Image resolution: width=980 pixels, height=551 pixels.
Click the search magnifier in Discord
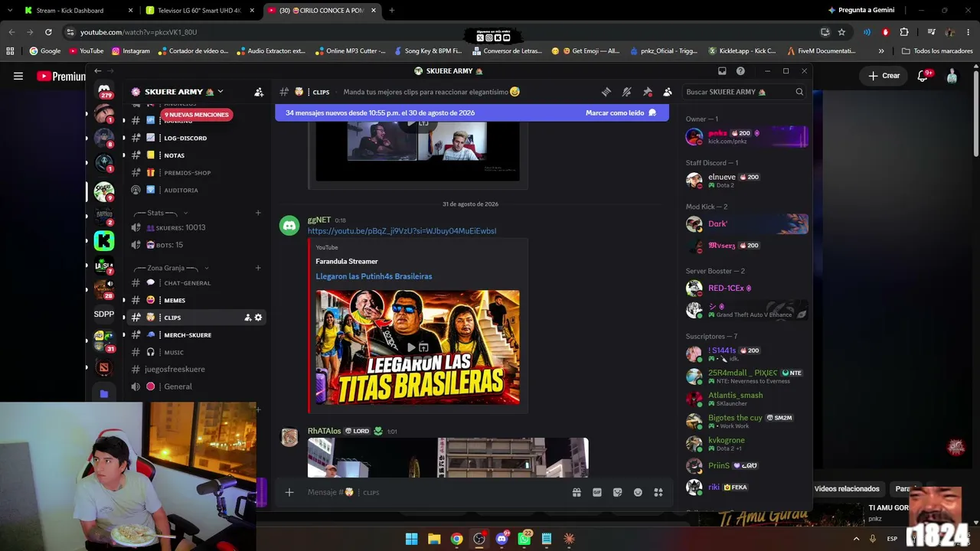click(x=799, y=92)
